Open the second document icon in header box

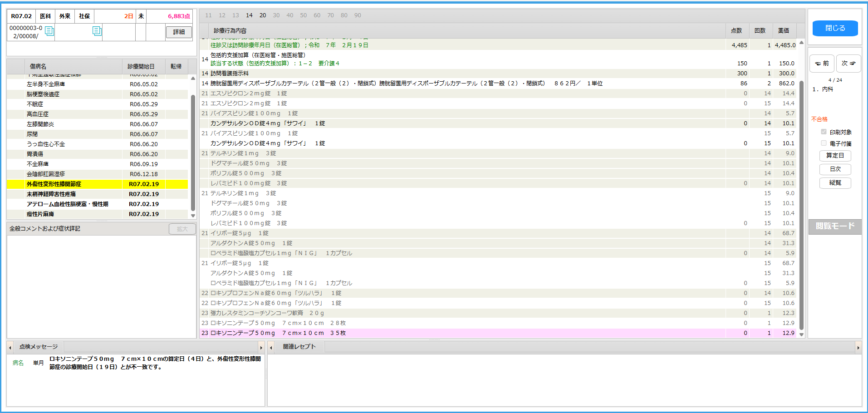(97, 31)
